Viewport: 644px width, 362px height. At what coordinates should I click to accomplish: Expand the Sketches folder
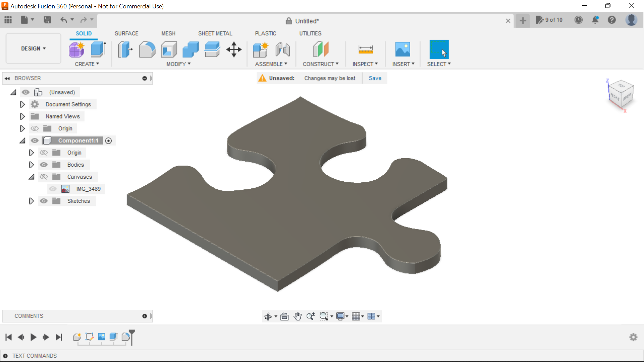click(31, 201)
